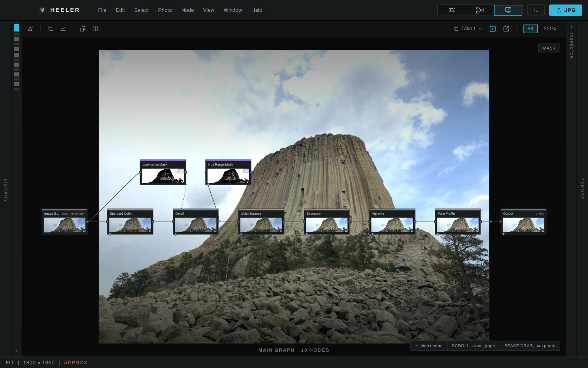The height and width of the screenshot is (368, 588).
Task: Open photo in external window icon
Action: point(506,29)
